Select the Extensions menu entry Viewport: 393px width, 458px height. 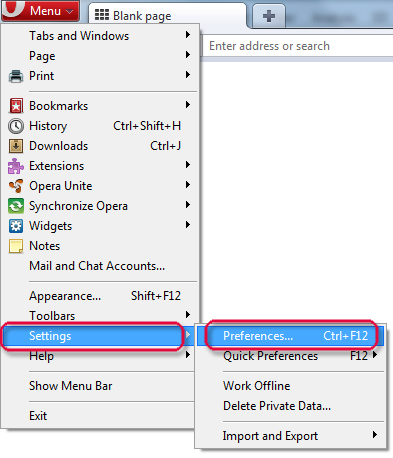tap(100, 166)
